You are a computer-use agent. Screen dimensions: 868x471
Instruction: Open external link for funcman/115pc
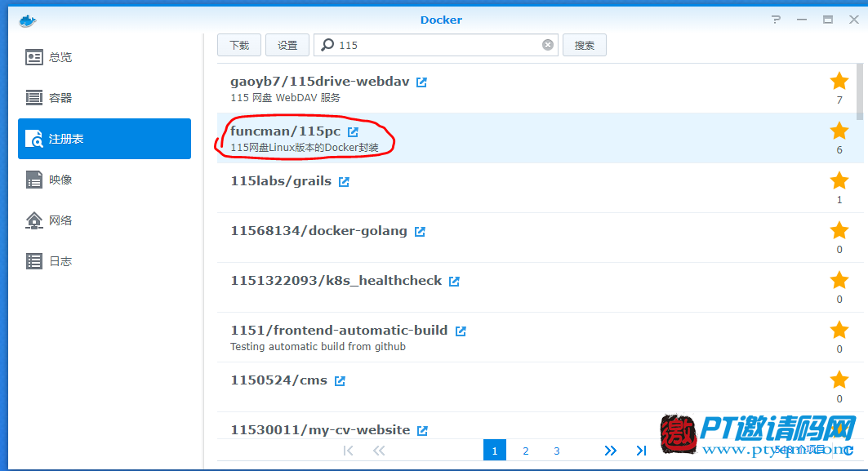coord(353,132)
